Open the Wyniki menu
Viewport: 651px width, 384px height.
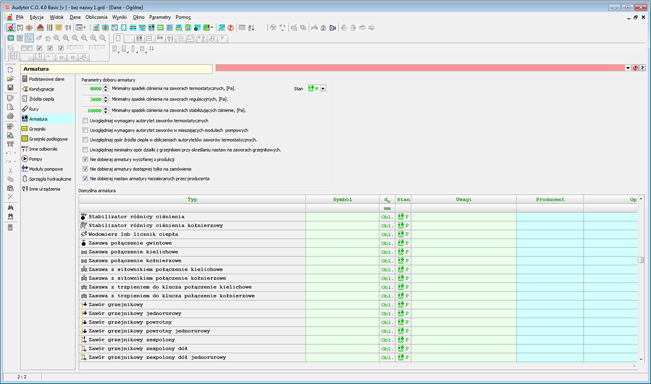point(120,17)
